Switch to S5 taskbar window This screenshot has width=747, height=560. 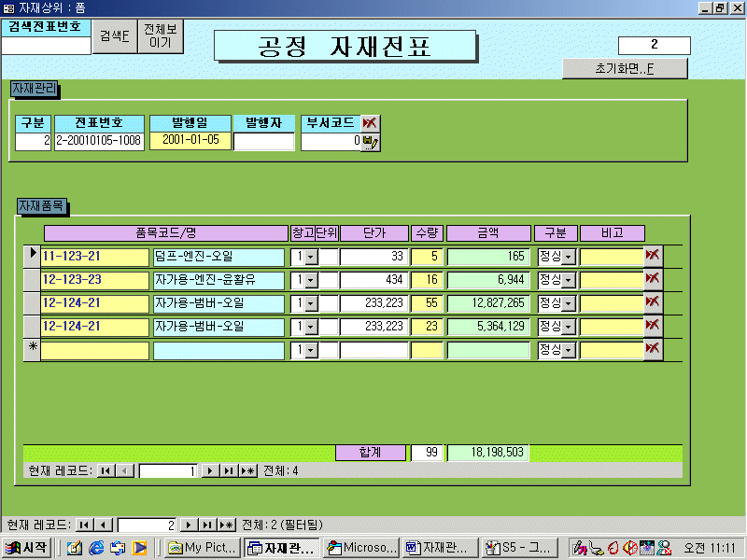coord(519,548)
